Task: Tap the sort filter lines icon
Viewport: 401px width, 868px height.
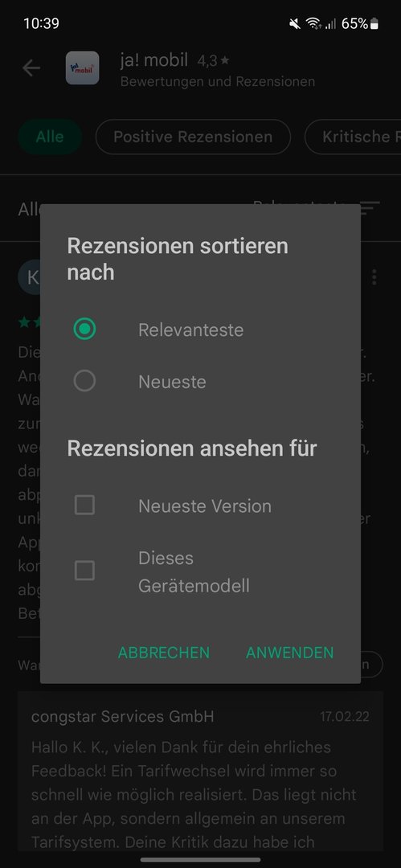Action: (x=370, y=209)
